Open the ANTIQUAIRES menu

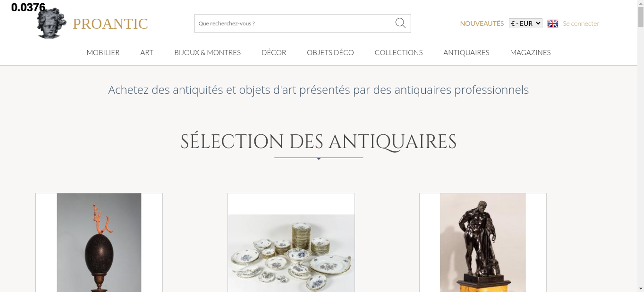[x=466, y=52]
